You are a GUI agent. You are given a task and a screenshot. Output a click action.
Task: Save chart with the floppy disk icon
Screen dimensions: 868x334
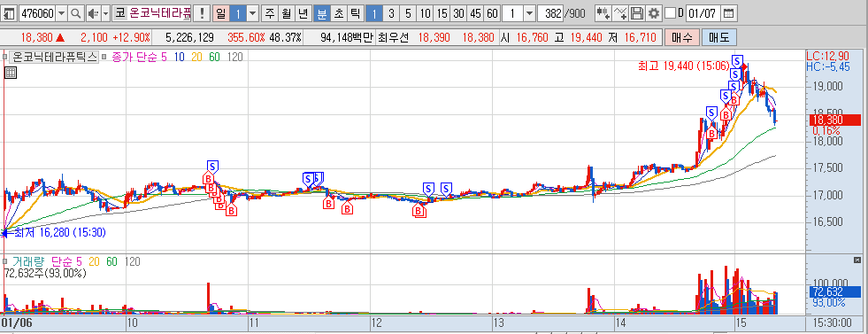(x=638, y=12)
